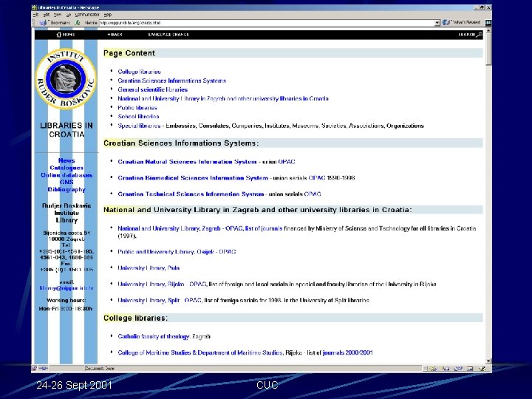Open the General scientific libraries link
Viewport: 532px width, 399px height.
[x=153, y=89]
